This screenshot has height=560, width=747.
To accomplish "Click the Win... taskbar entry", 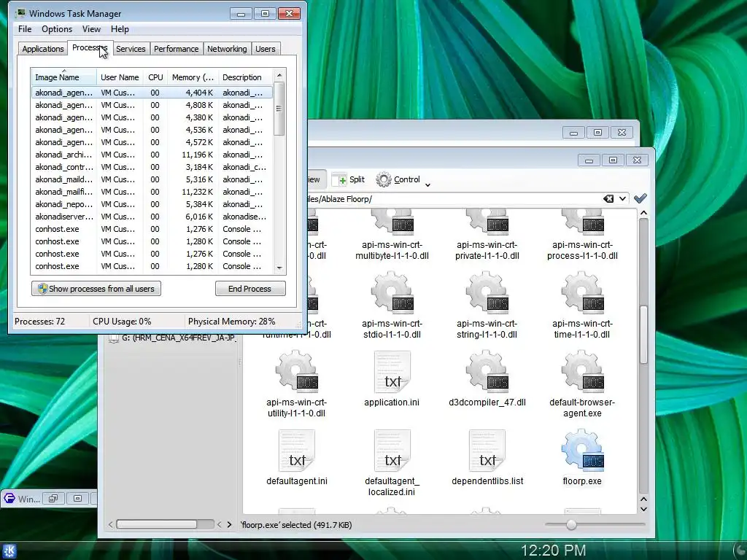I will 23,499.
